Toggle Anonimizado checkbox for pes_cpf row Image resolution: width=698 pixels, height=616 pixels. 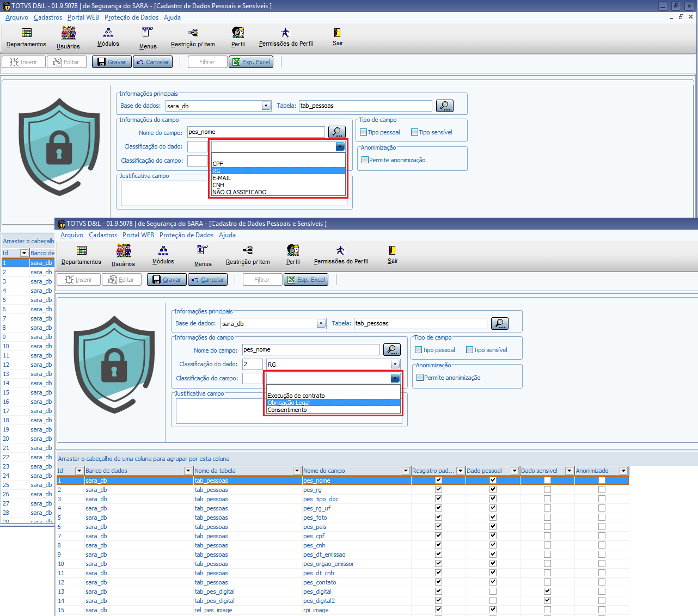[602, 536]
